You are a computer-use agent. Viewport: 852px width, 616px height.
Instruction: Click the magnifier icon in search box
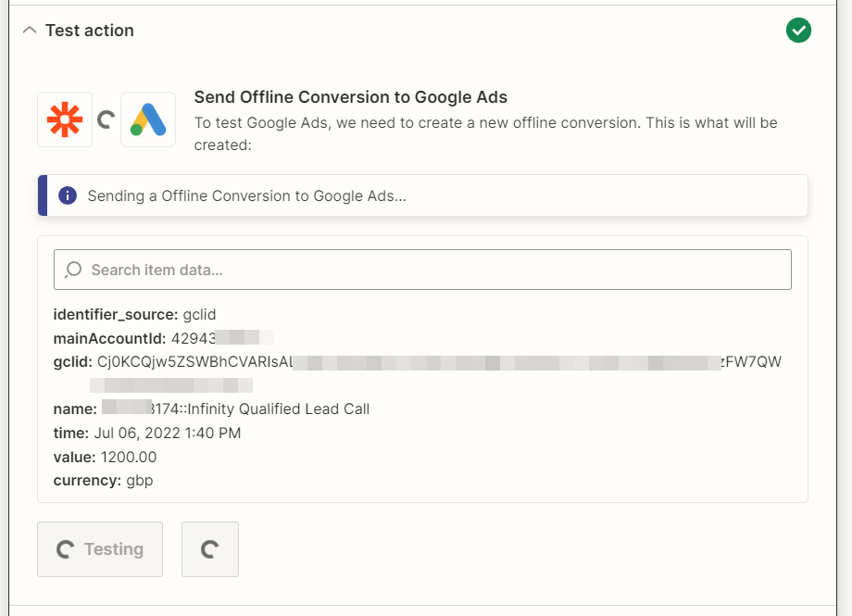(x=73, y=270)
